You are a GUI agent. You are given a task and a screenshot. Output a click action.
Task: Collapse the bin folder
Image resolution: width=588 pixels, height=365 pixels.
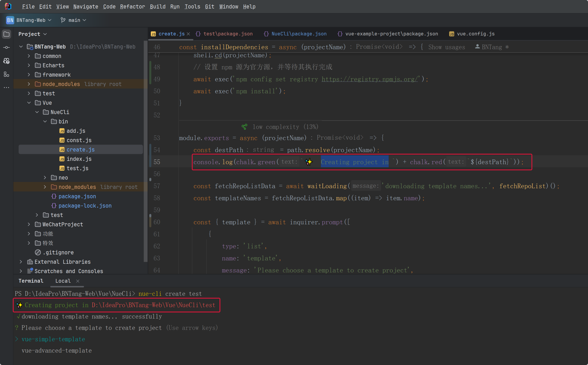pyautogui.click(x=45, y=121)
